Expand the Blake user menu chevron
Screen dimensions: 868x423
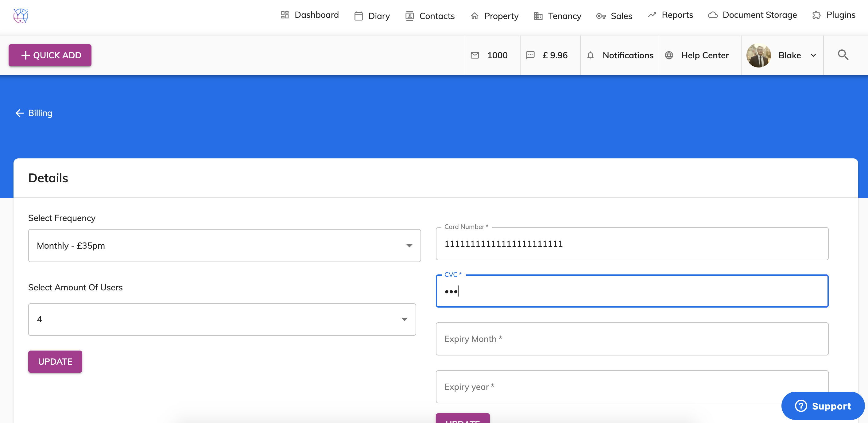813,55
